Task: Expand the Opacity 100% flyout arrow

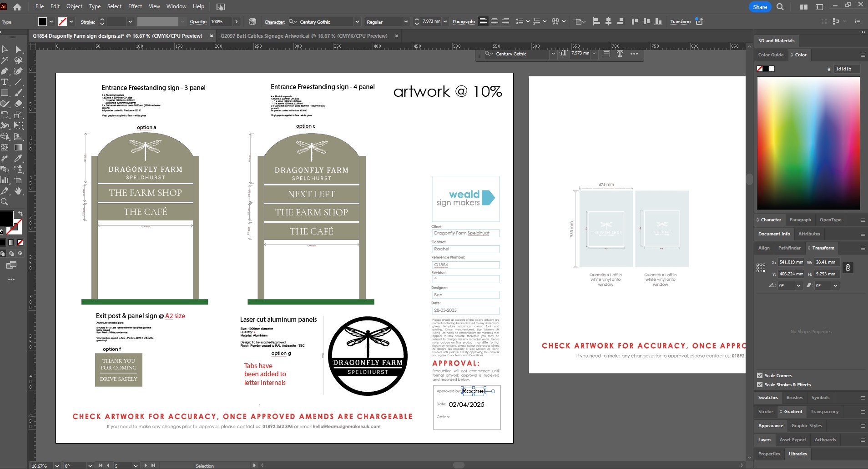Action: [236, 22]
